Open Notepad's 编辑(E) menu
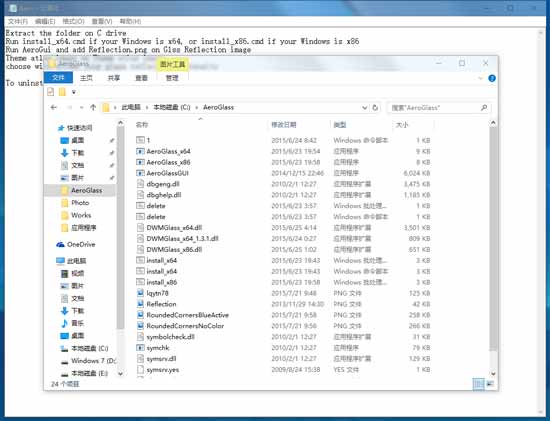 click(x=45, y=21)
